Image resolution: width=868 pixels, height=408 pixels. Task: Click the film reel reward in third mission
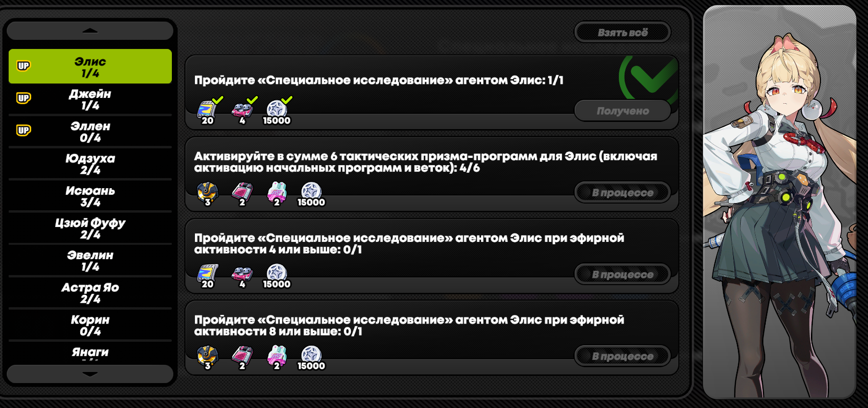[x=207, y=276]
